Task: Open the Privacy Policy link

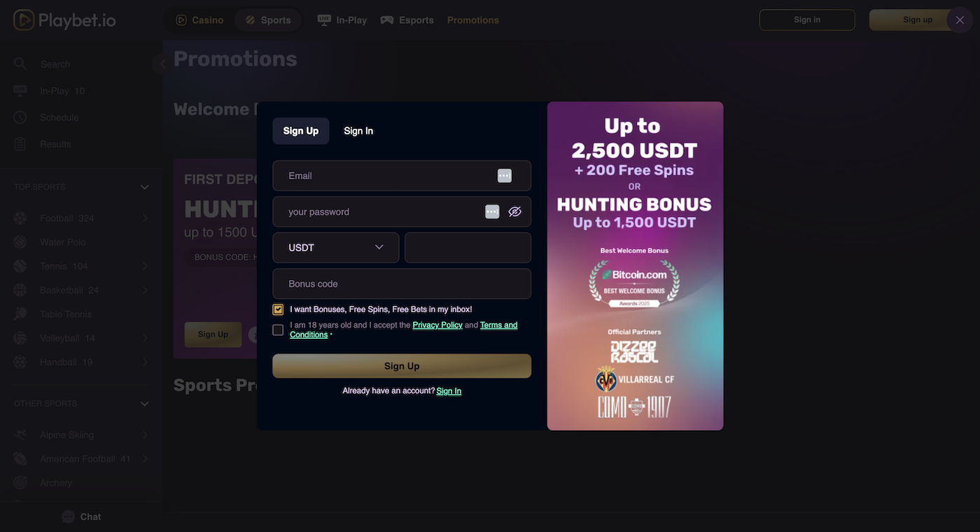Action: tap(437, 323)
